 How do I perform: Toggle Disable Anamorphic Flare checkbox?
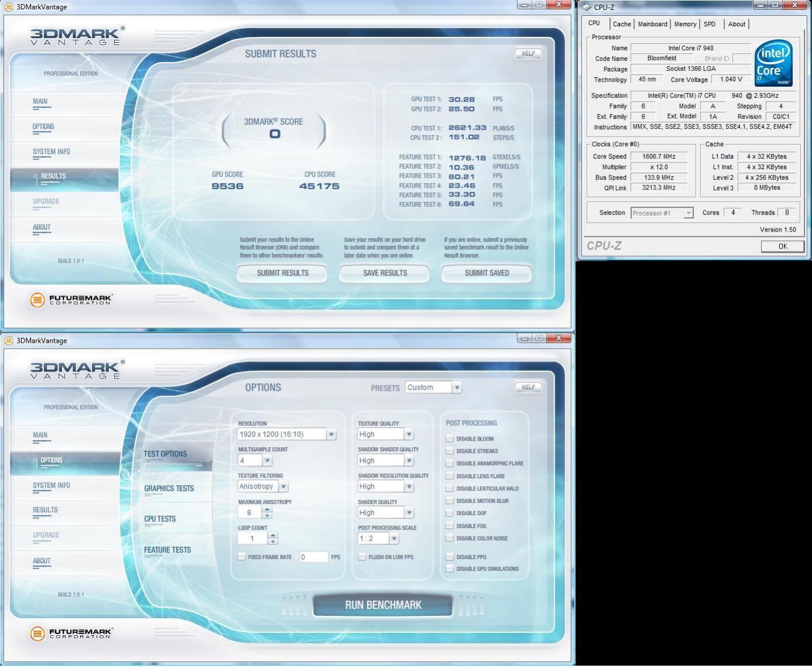click(449, 463)
